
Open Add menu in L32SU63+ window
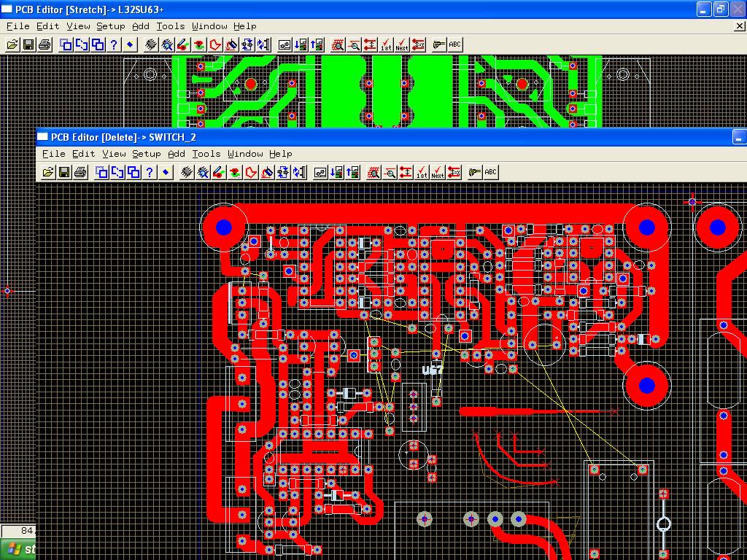(x=141, y=26)
